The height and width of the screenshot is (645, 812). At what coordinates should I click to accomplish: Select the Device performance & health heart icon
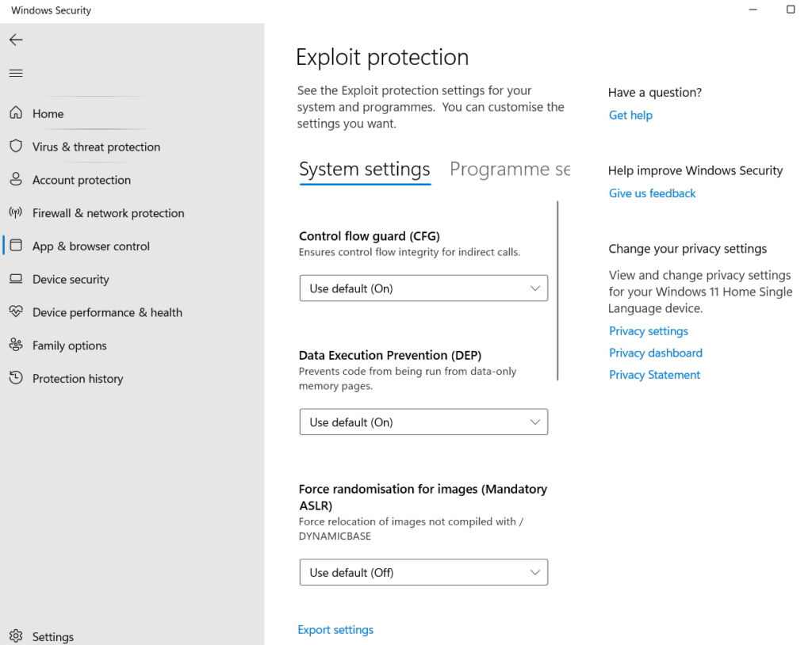pos(16,312)
